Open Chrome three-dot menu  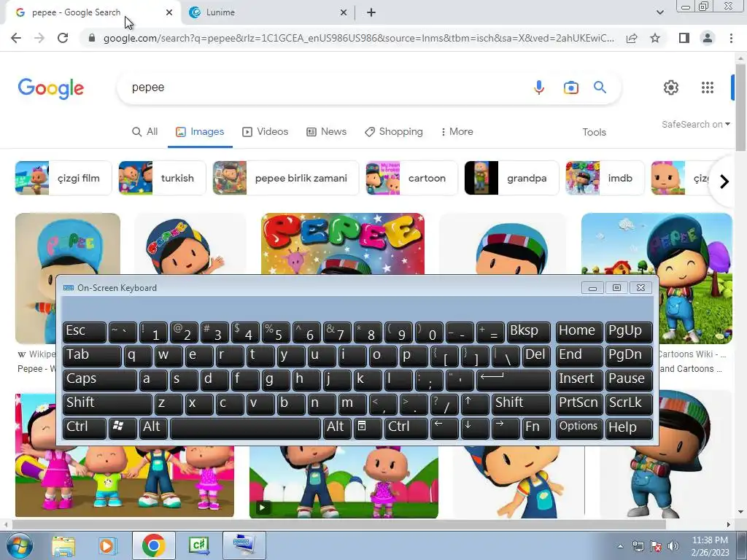coord(731,38)
